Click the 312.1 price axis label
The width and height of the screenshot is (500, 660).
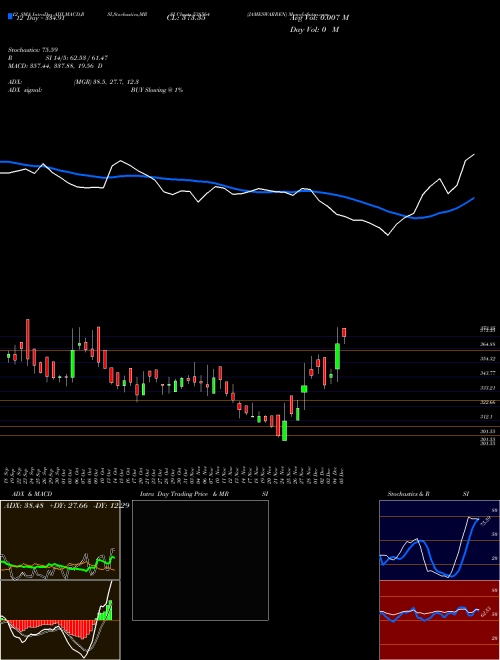point(486,417)
